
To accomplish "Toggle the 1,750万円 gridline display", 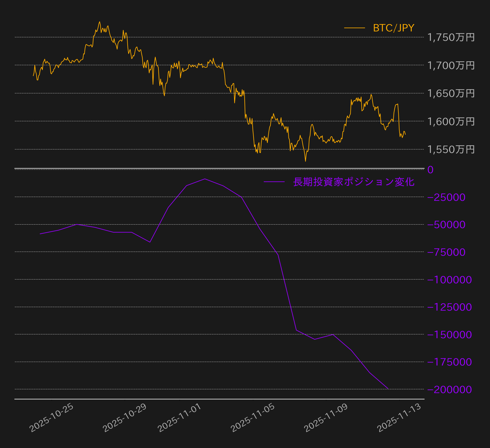I will click(450, 38).
